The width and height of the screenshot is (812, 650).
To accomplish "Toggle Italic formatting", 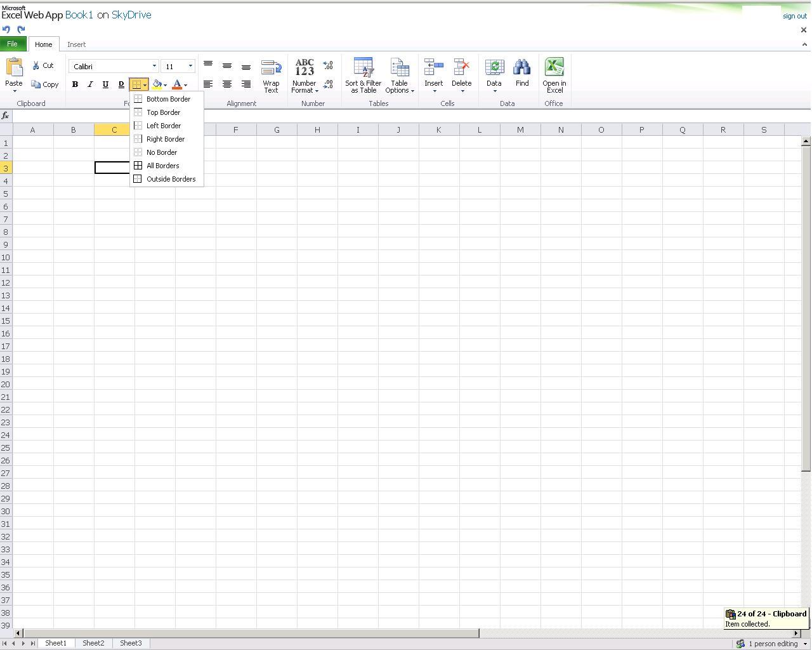I will [x=90, y=84].
